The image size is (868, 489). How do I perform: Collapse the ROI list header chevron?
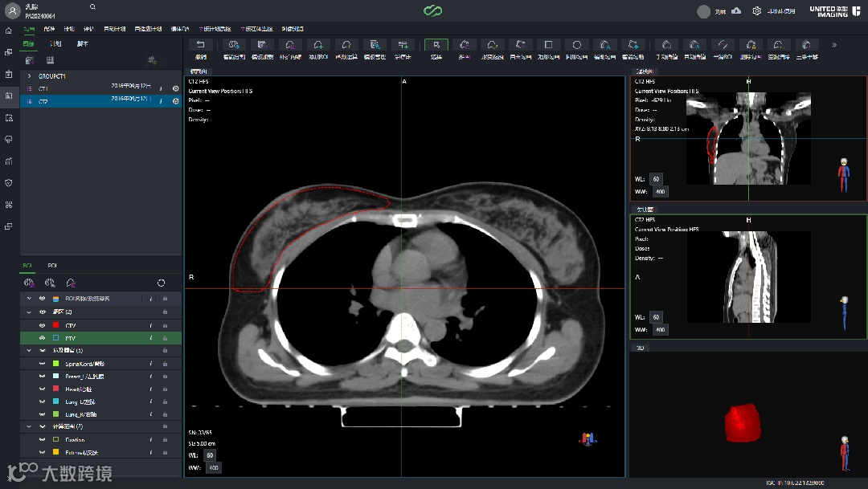pyautogui.click(x=30, y=298)
